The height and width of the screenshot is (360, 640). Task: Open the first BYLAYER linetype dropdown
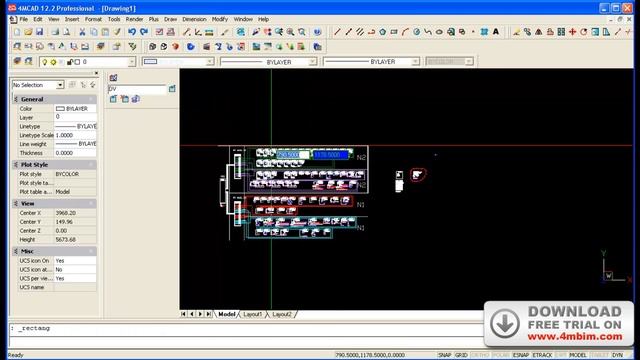pyautogui.click(x=312, y=62)
